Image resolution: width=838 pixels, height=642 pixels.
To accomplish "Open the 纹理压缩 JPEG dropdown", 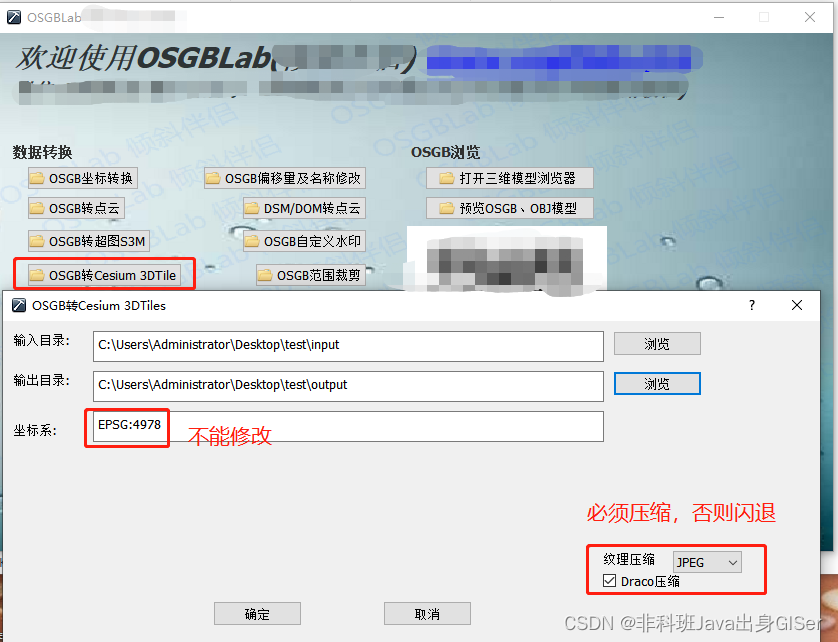I will [707, 562].
